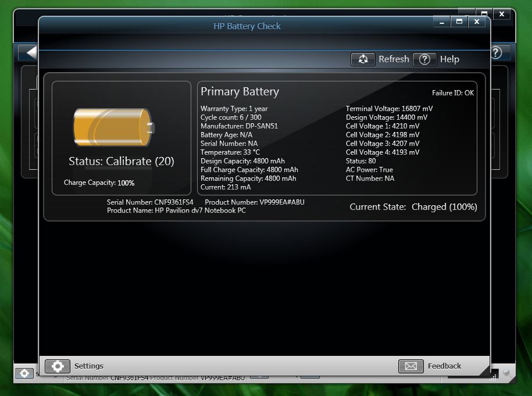Click the Settings text label
Viewport: 532px width, 396px height.
[89, 366]
